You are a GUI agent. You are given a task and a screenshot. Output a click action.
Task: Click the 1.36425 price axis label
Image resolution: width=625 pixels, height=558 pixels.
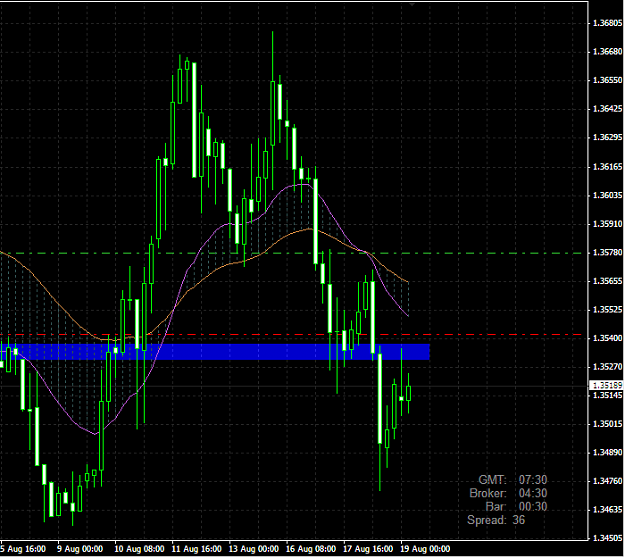tap(607, 109)
